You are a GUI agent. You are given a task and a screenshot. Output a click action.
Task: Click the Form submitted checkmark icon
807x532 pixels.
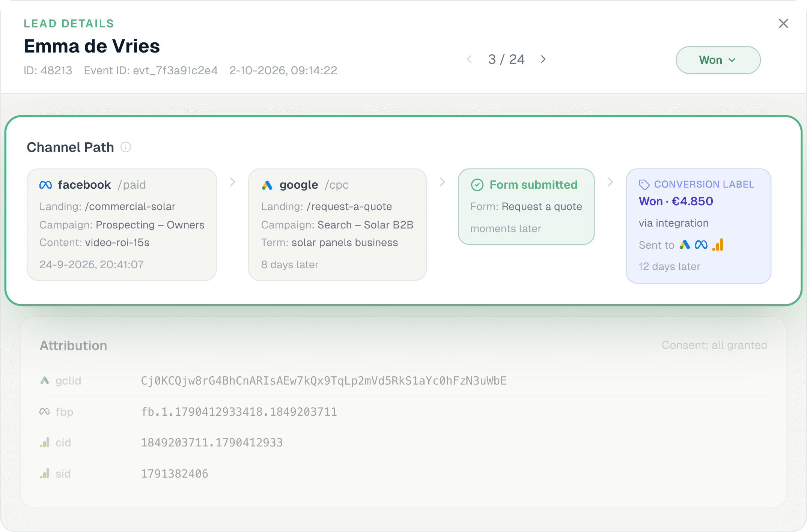tap(477, 185)
